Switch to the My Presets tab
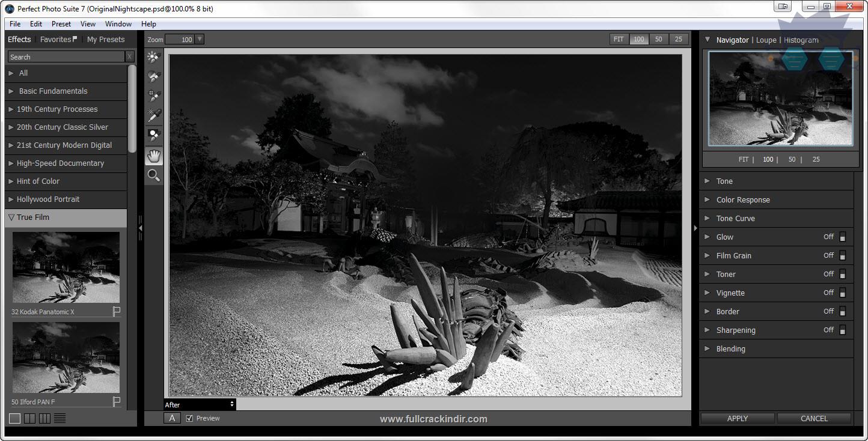The height and width of the screenshot is (441, 868). pos(106,40)
